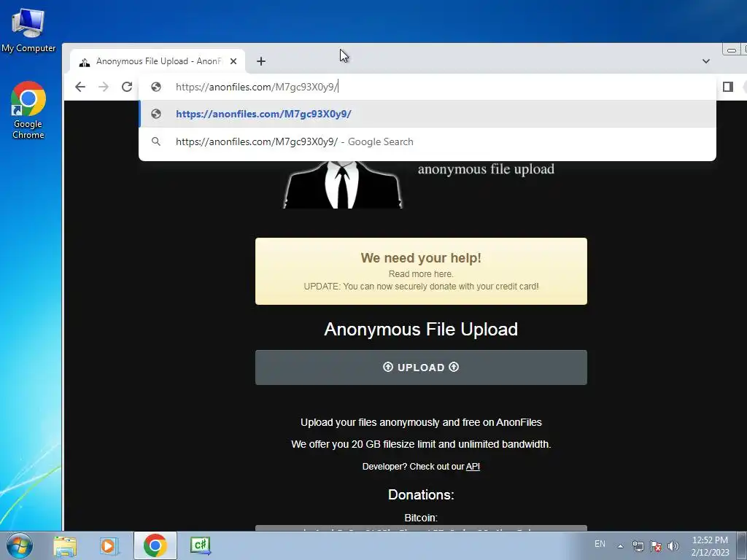The image size is (747, 560).
Task: Reload the page with refresh icon
Action: pyautogui.click(x=127, y=87)
